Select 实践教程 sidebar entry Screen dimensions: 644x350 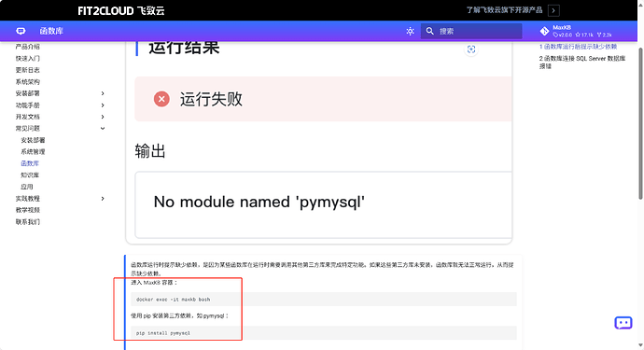(27, 199)
